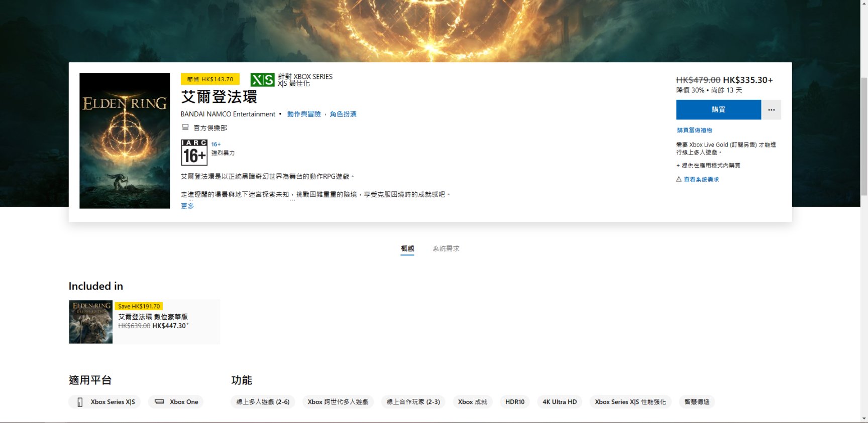
Task: Click the Elden Ring cover art
Action: pos(125,141)
